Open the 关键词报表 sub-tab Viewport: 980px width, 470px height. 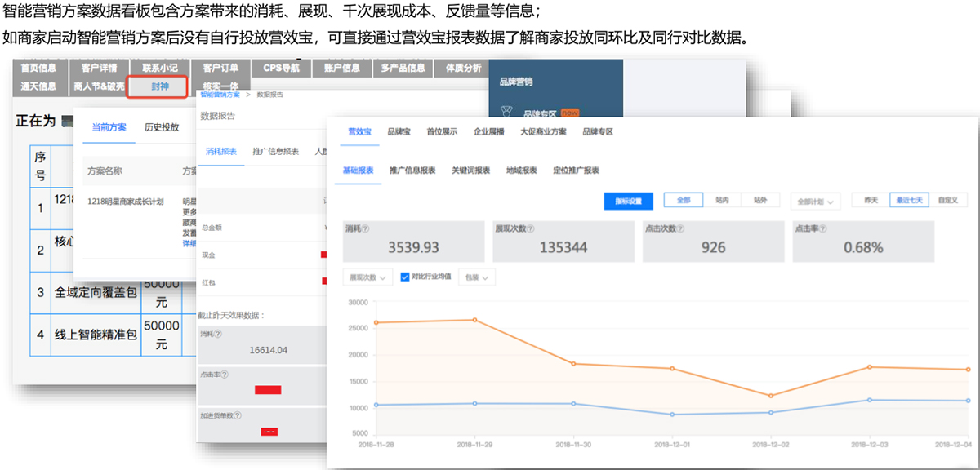coord(470,171)
